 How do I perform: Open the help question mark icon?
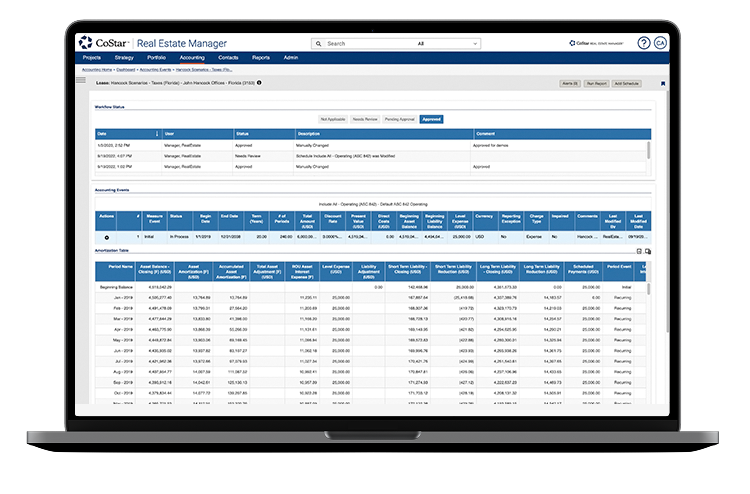643,43
